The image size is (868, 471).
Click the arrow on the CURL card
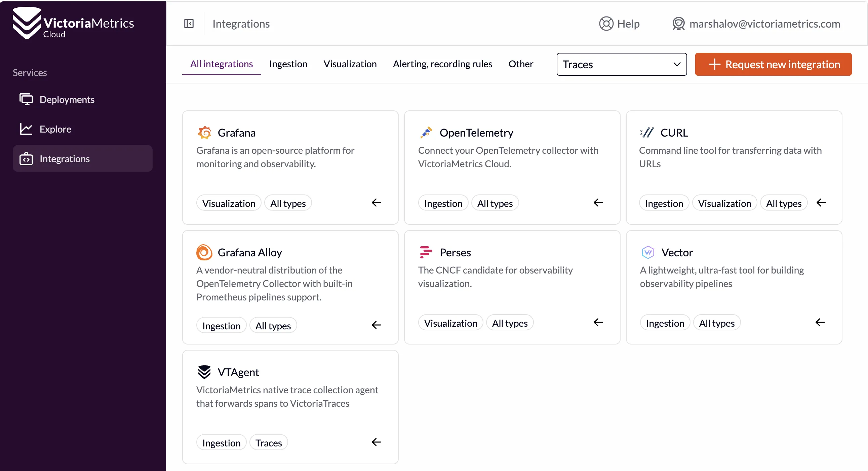click(821, 203)
